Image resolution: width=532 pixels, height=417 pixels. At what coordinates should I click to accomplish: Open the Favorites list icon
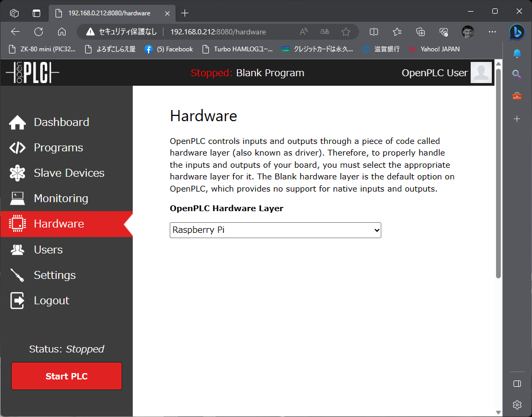tap(397, 32)
